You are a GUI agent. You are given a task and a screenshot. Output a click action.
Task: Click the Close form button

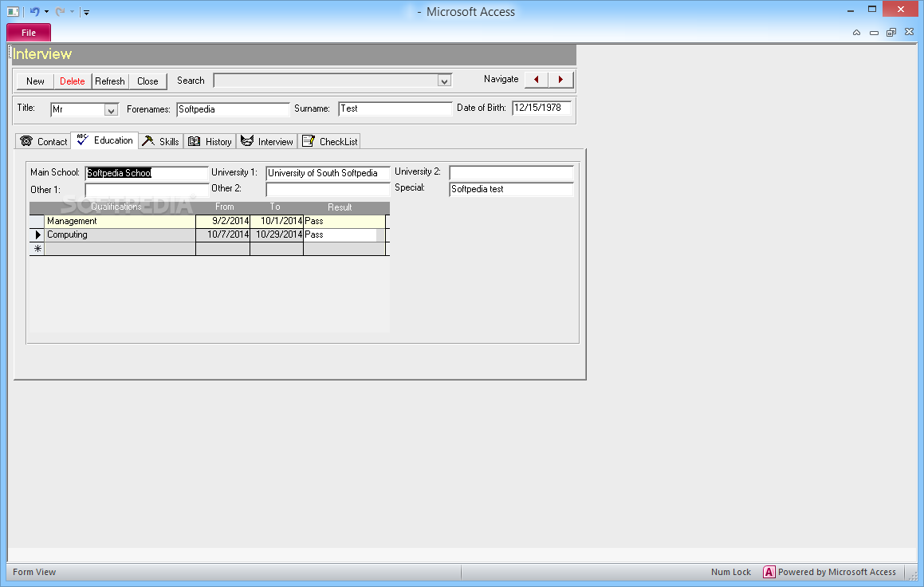[x=147, y=81]
